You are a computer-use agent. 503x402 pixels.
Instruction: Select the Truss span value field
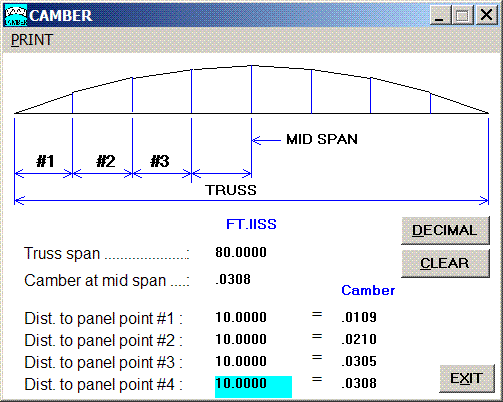241,252
